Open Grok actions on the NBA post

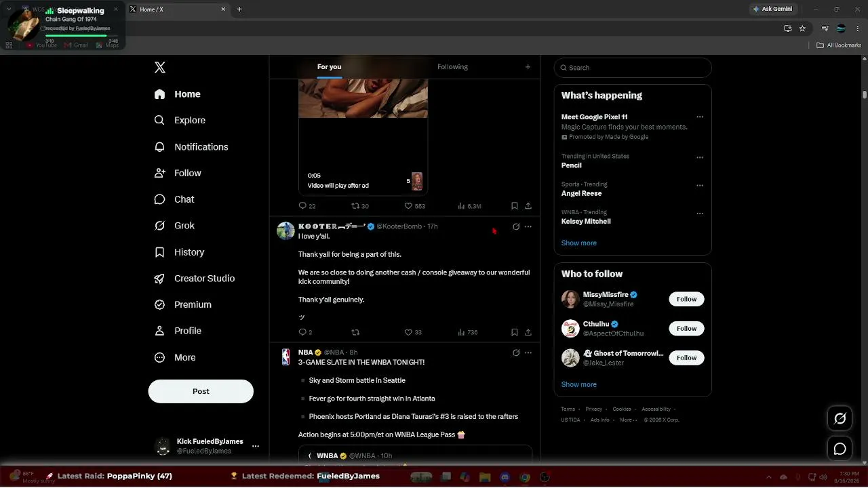[x=516, y=352]
